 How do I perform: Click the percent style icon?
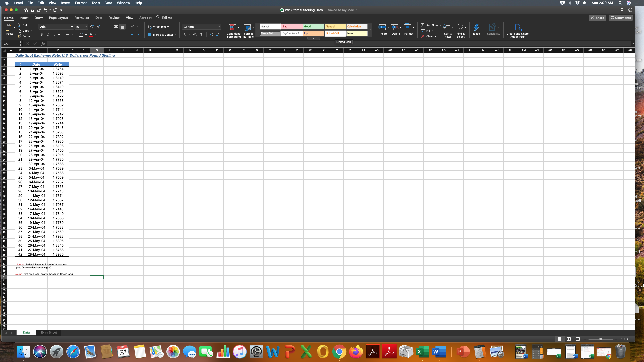195,35
